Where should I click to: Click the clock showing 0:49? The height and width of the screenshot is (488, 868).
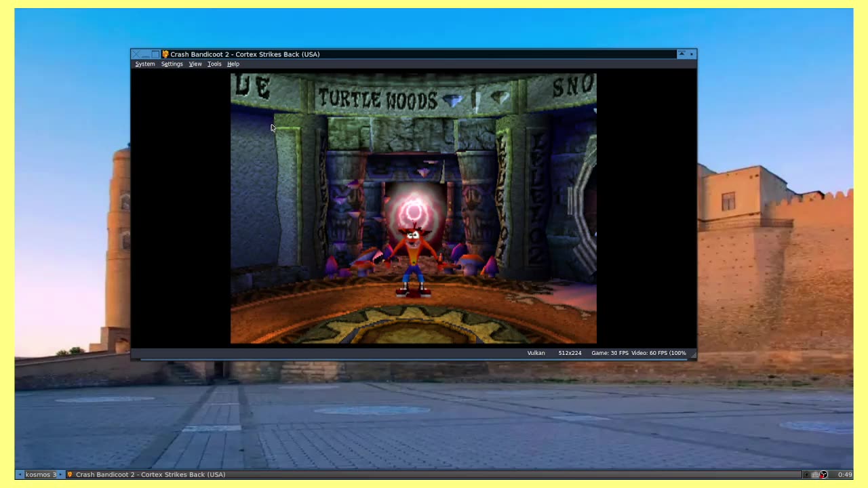pyautogui.click(x=845, y=474)
